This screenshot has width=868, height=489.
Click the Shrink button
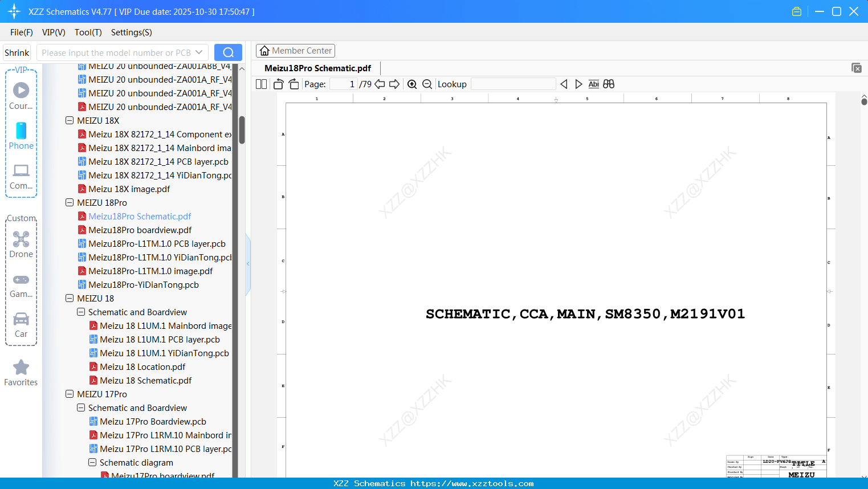point(17,52)
